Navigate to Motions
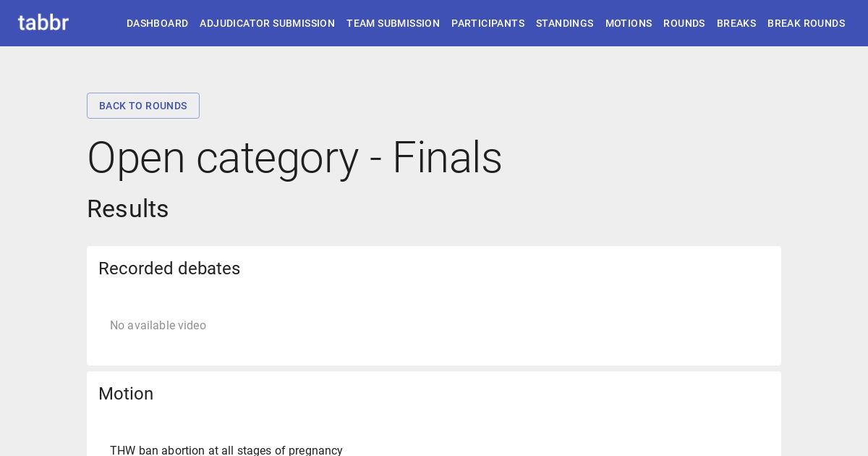The height and width of the screenshot is (456, 868). 629,23
